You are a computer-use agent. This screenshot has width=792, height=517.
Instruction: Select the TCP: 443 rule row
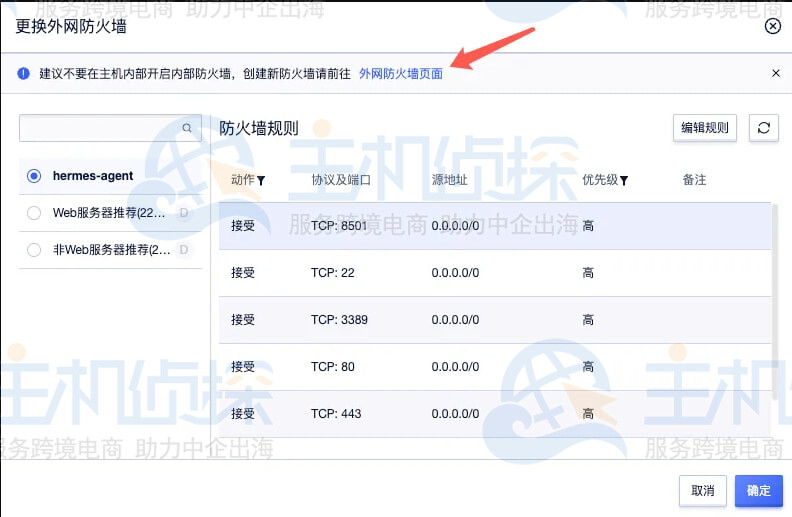click(x=495, y=413)
